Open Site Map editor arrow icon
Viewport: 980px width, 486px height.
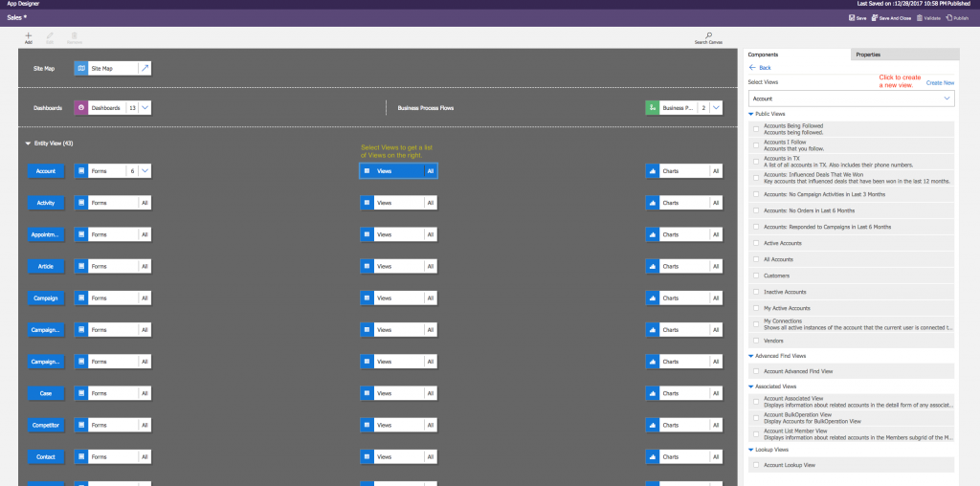[x=145, y=68]
